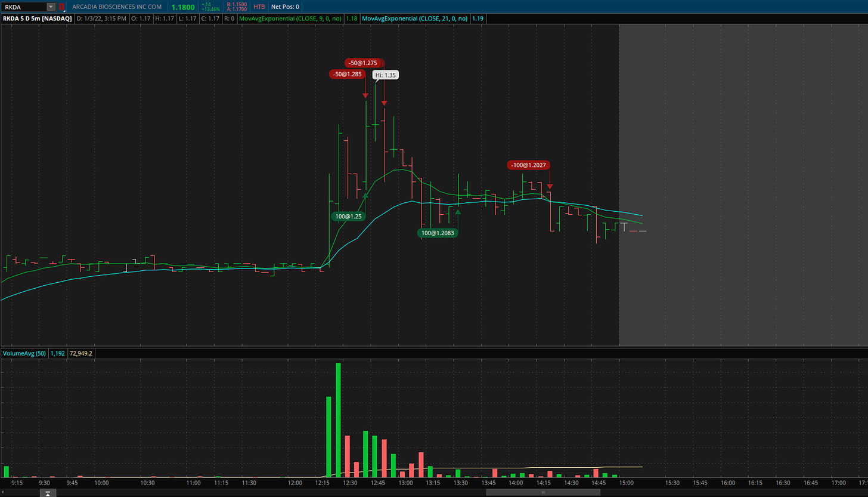Click the Hi: 1.35 price bubble
Image resolution: width=868 pixels, height=497 pixels.
click(x=386, y=75)
